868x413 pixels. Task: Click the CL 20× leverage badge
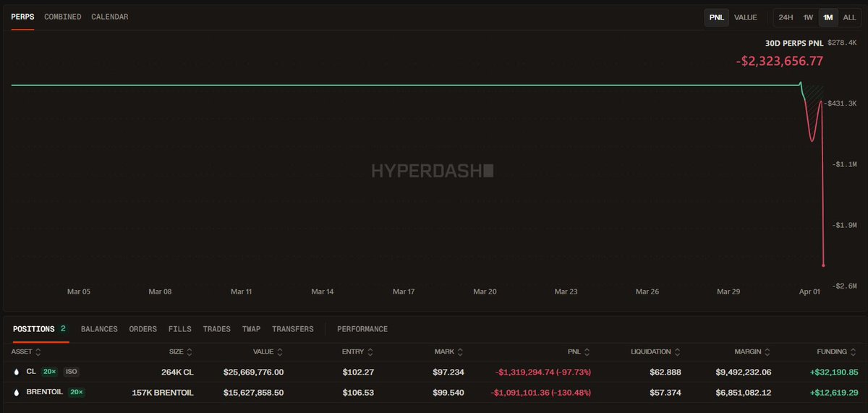click(x=49, y=372)
